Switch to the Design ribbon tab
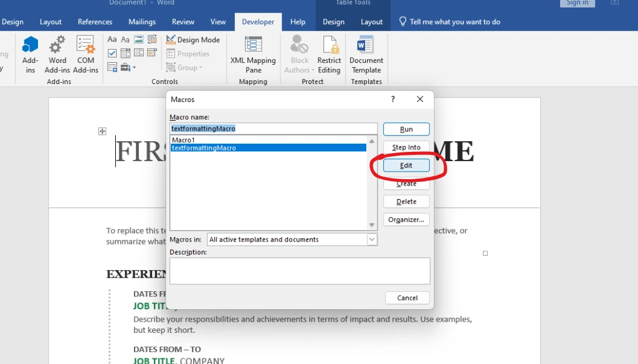Image resolution: width=638 pixels, height=364 pixels. click(x=12, y=22)
